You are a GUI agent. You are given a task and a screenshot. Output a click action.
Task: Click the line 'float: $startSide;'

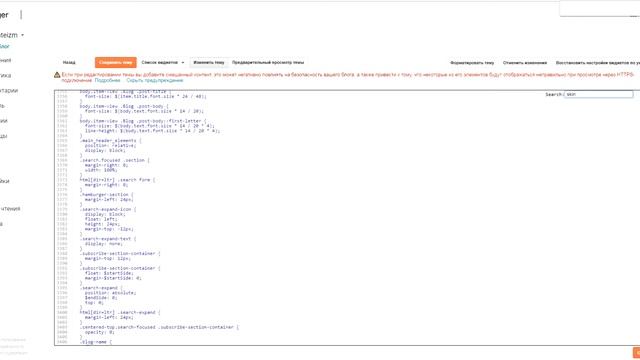tap(109, 273)
